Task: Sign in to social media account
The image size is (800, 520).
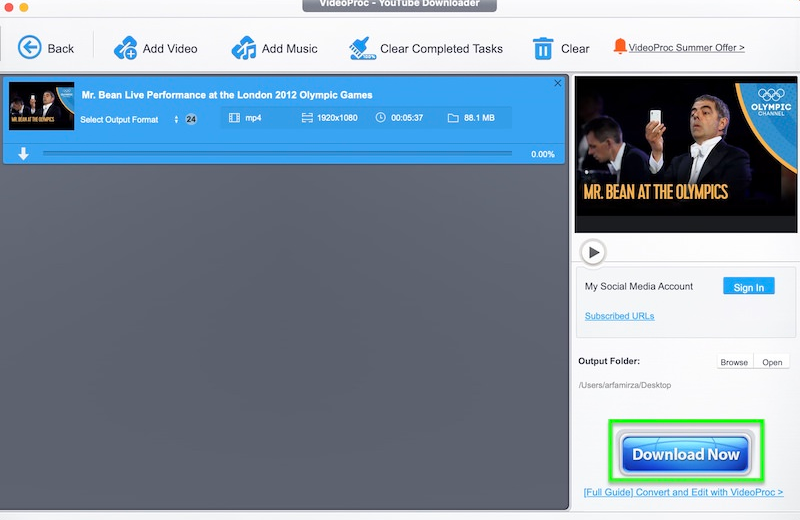Action: point(748,286)
